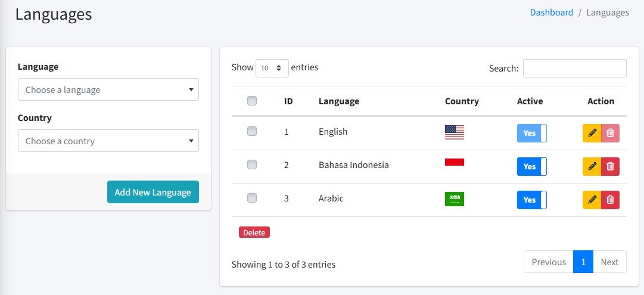The image size is (644, 295).
Task: Open the Show entries count dropdown
Action: pyautogui.click(x=272, y=68)
